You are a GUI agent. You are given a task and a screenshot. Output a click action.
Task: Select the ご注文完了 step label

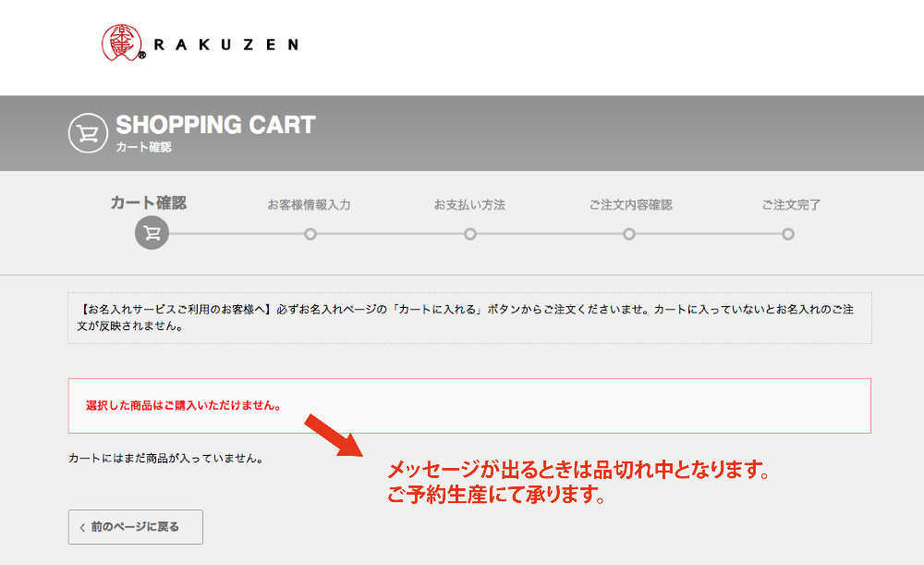coord(791,204)
